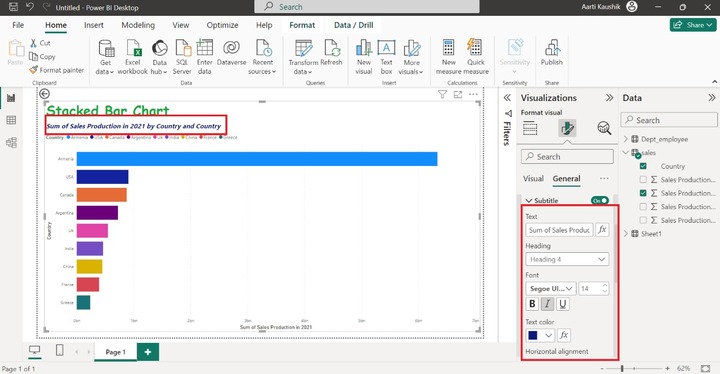This screenshot has width=720, height=374.
Task: Click the back arrow above the chart
Action: 44,94
